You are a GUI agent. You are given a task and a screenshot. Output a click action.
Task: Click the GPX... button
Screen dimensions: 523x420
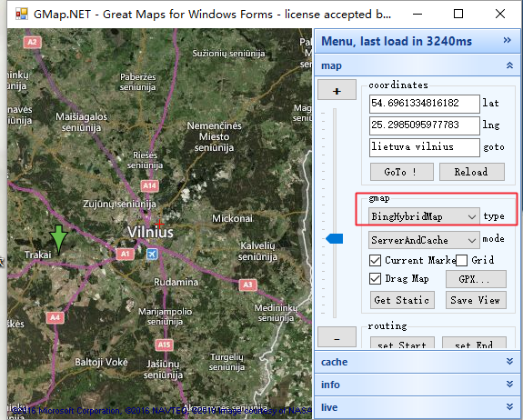point(476,279)
